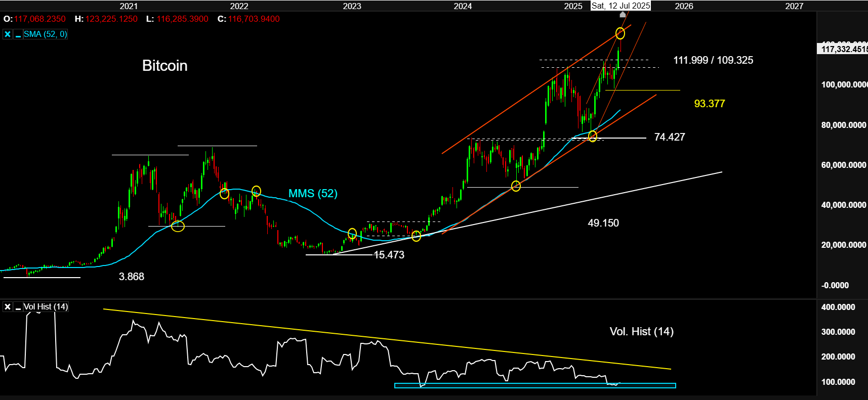Select the 2026 year label on time axis
This screenshot has width=868, height=400.
point(684,6)
